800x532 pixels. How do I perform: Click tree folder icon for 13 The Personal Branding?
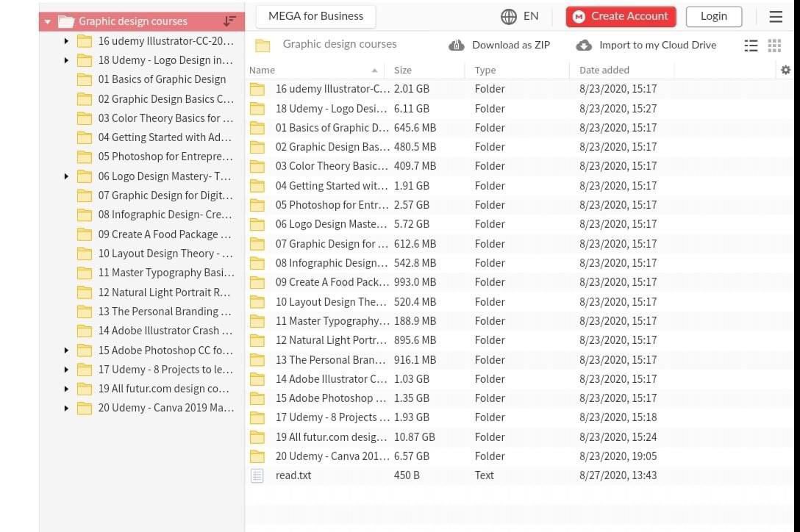[84, 312]
